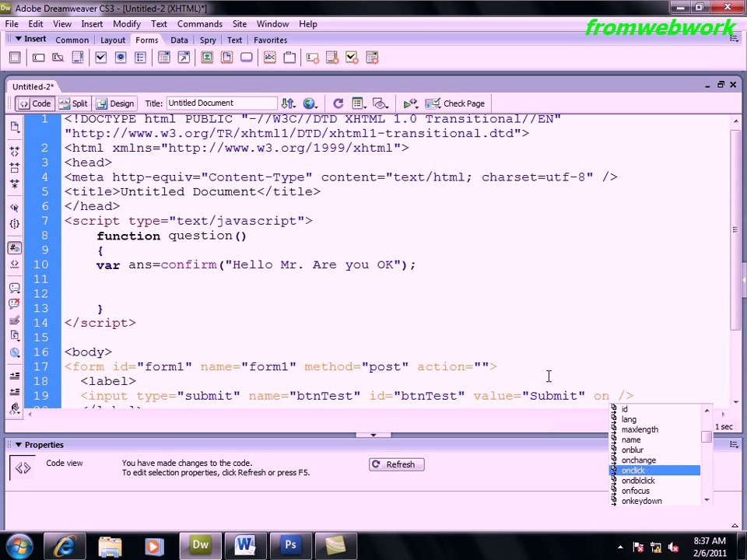Click Balance Braces icon
This screenshot has height=560, width=747.
[x=14, y=224]
